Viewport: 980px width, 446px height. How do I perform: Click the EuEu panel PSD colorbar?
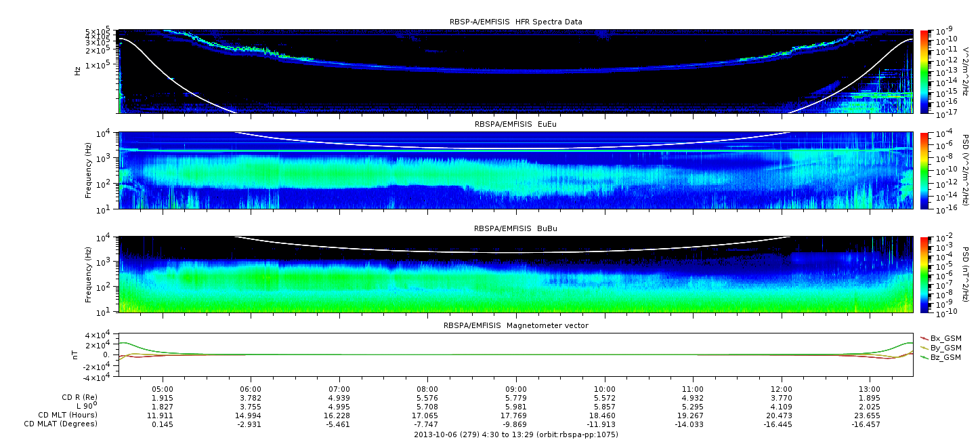point(924,171)
